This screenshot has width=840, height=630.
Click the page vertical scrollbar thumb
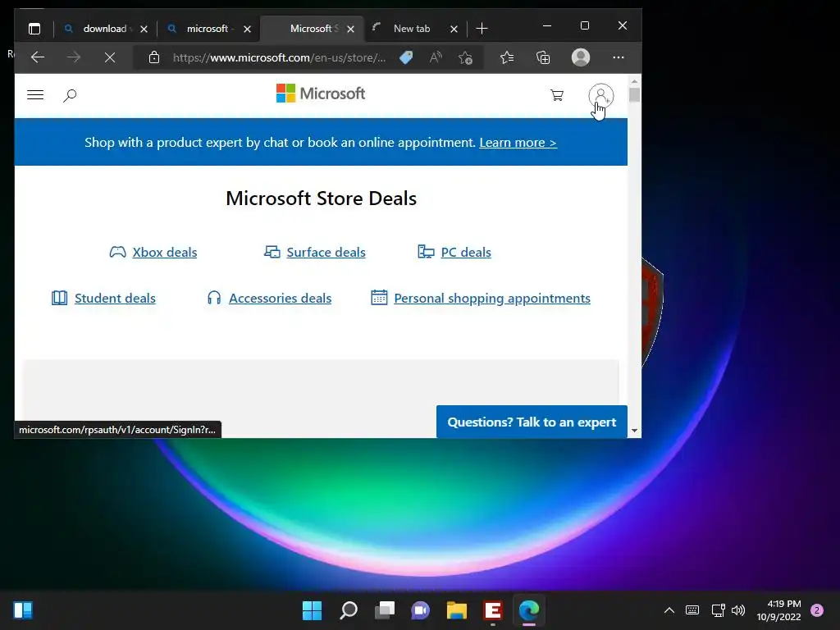point(634,95)
